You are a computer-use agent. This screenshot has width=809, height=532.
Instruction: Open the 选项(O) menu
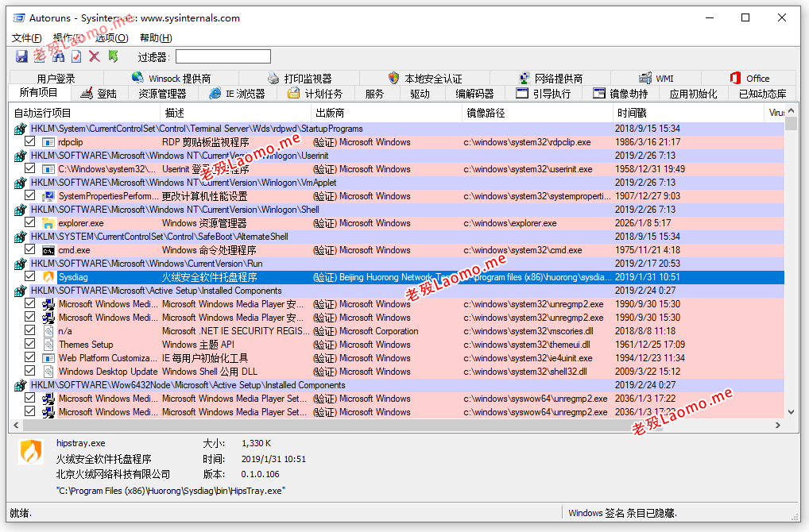pos(111,37)
